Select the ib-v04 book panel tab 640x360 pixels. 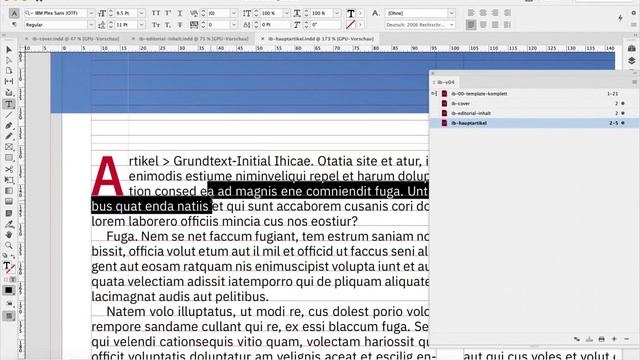(x=446, y=82)
